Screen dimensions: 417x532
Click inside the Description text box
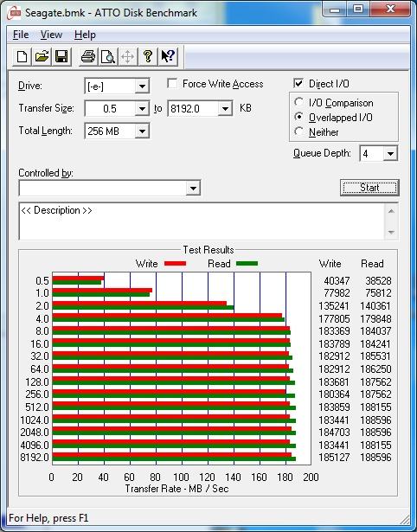(202, 221)
